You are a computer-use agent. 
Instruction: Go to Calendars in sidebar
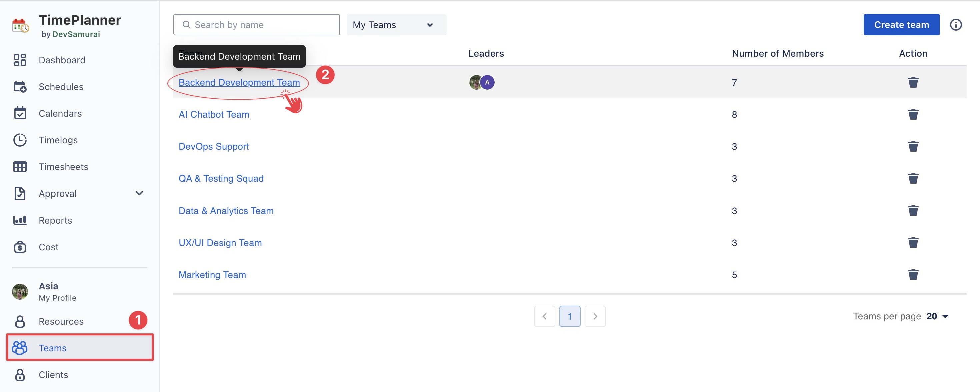point(60,113)
